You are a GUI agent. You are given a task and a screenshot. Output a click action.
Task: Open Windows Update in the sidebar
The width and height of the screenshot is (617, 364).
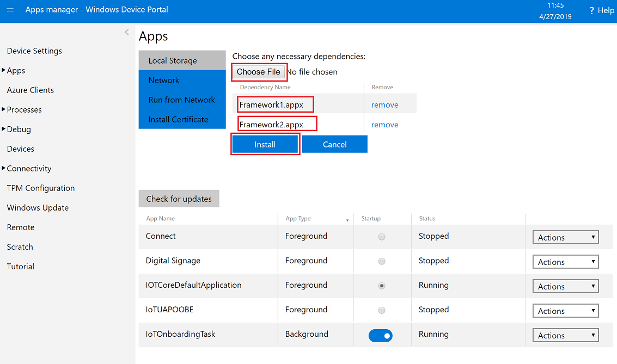[38, 207]
